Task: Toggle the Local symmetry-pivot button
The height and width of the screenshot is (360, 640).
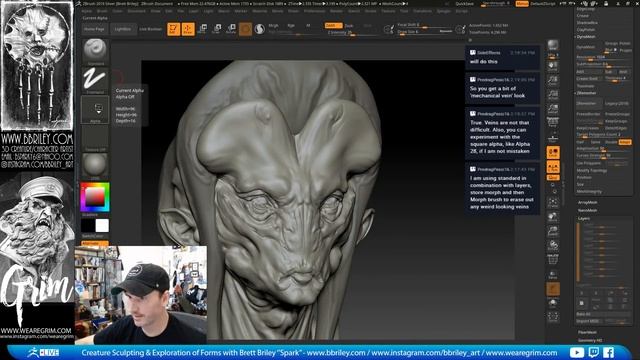Action: pyautogui.click(x=553, y=153)
